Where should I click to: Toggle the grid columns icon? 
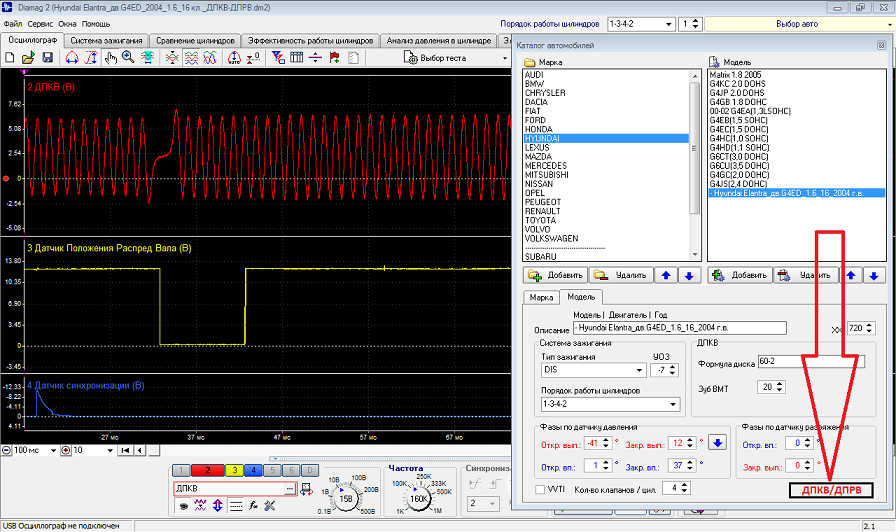pyautogui.click(x=297, y=58)
